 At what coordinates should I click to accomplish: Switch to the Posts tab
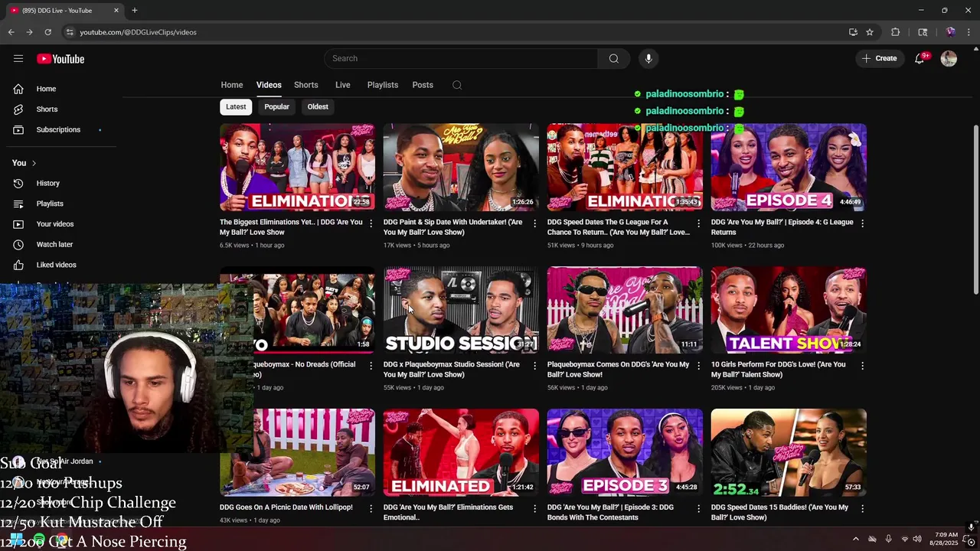pos(423,85)
